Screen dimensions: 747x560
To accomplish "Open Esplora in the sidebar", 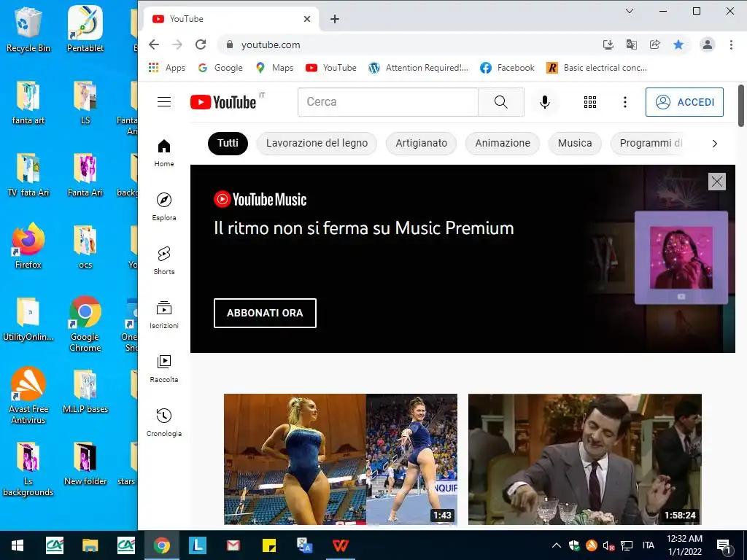I will tap(164, 206).
